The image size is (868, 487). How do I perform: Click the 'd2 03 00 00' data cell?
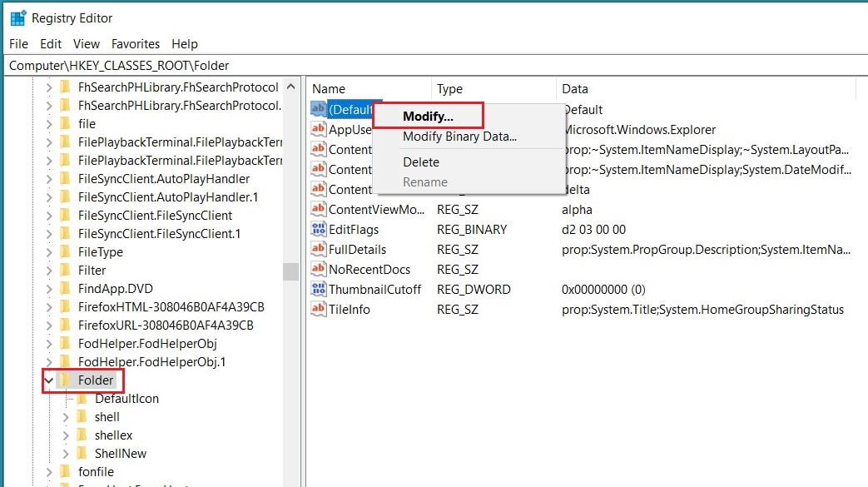click(593, 230)
